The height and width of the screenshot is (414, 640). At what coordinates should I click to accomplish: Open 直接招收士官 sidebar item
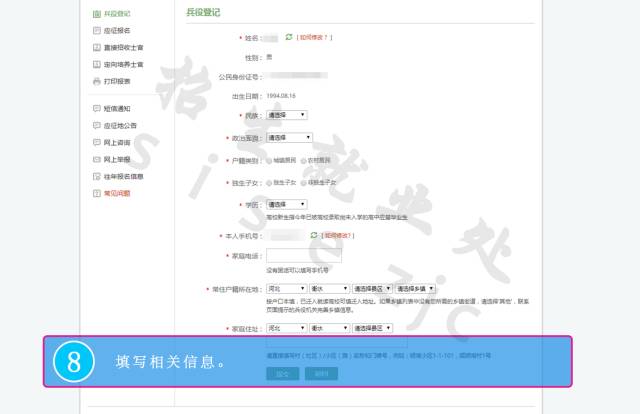123,47
